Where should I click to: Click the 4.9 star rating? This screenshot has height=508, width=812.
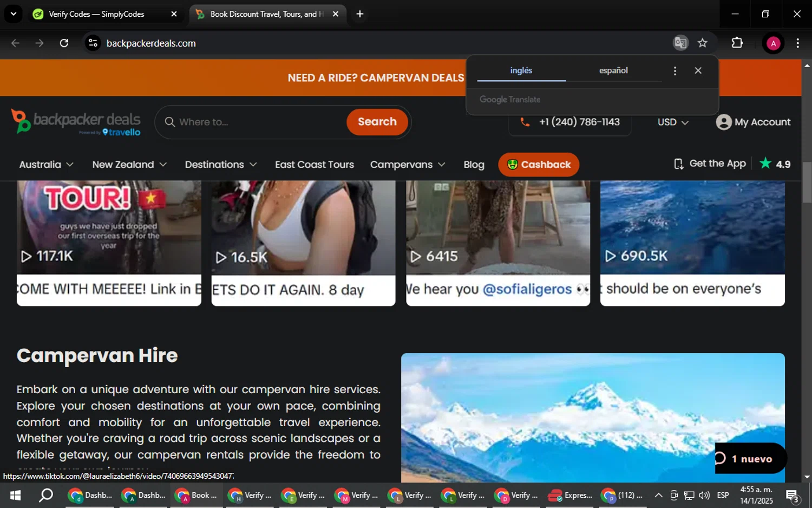point(775,164)
